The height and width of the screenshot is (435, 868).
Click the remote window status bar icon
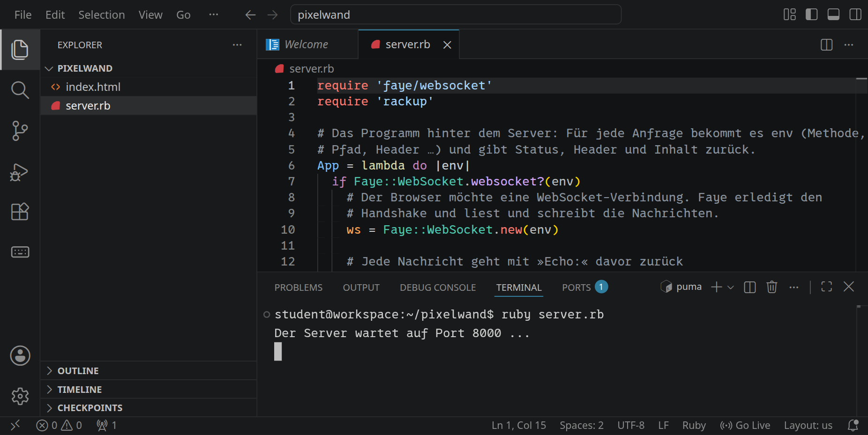coord(15,425)
